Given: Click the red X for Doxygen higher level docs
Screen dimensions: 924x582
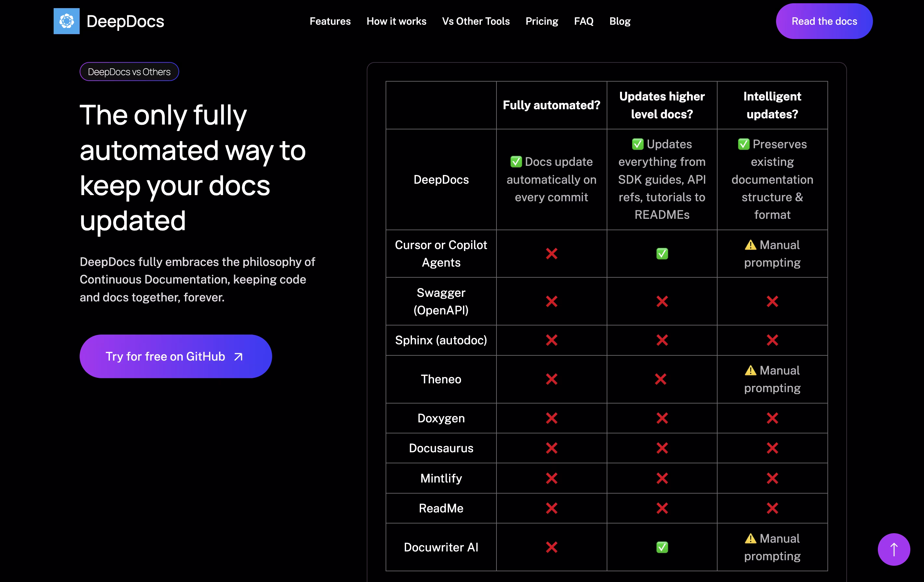Looking at the screenshot, I should point(662,418).
